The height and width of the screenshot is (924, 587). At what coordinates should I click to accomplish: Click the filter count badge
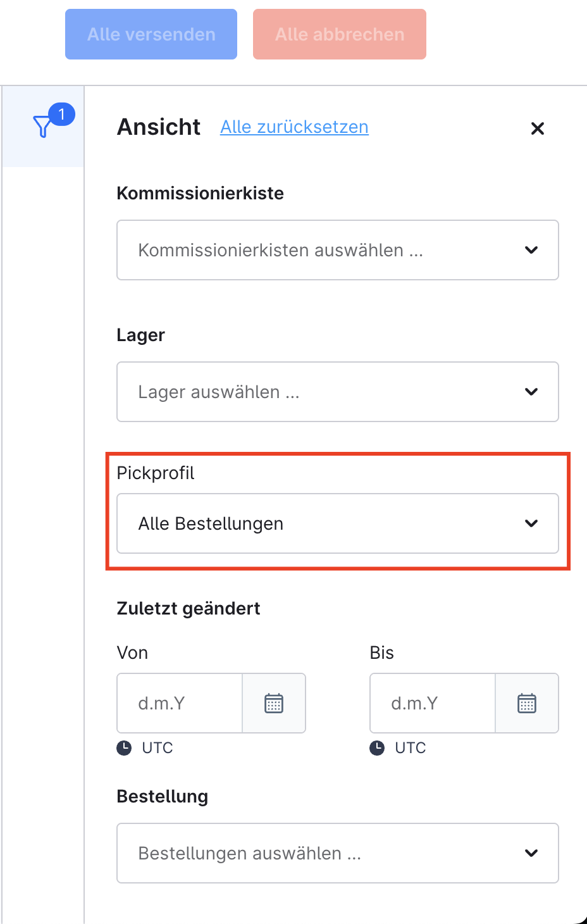coord(61,115)
